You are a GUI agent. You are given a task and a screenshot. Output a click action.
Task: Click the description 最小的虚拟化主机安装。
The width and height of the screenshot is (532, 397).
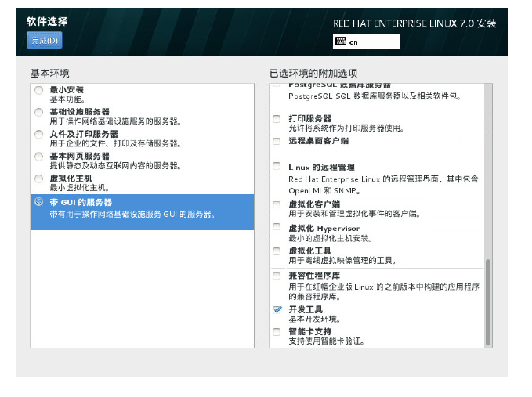tap(331, 238)
